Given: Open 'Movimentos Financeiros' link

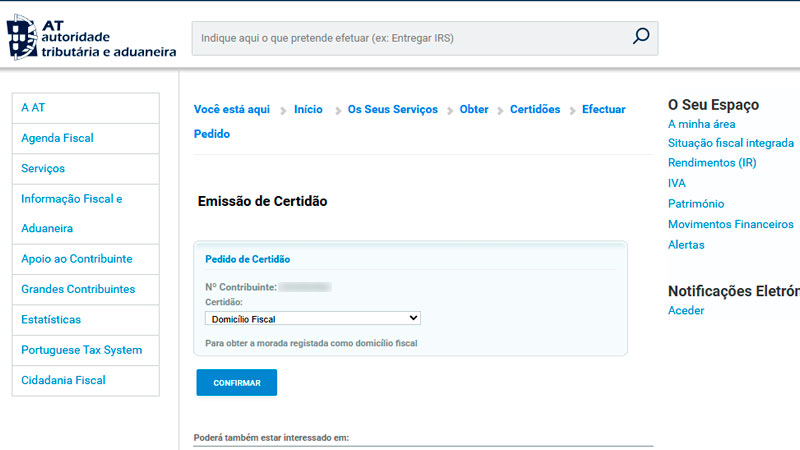Looking at the screenshot, I should (731, 224).
